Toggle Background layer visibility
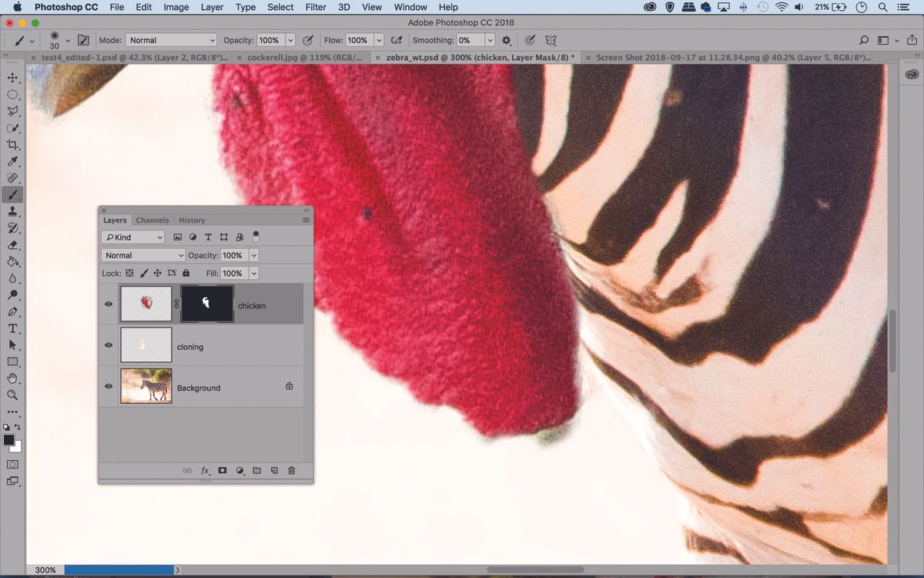 pos(109,387)
